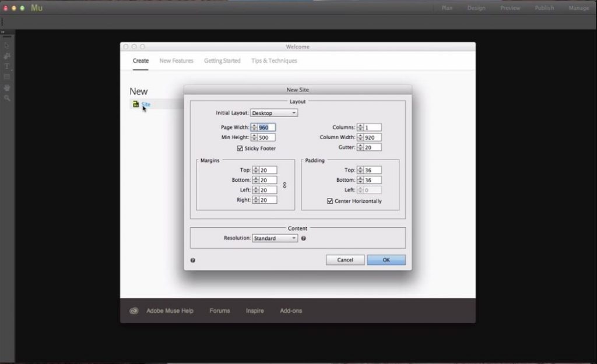Click the Padding Bottom input field

click(x=373, y=180)
